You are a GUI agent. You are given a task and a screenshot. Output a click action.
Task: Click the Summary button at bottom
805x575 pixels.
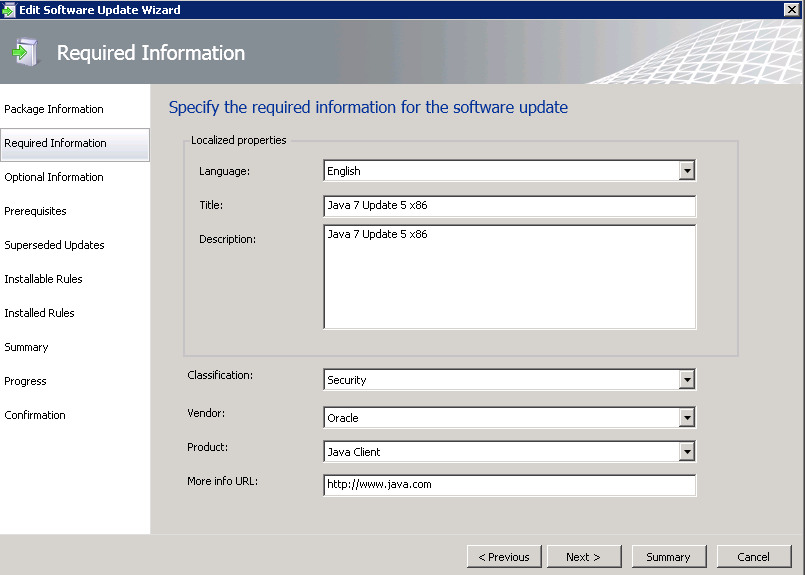coord(669,557)
